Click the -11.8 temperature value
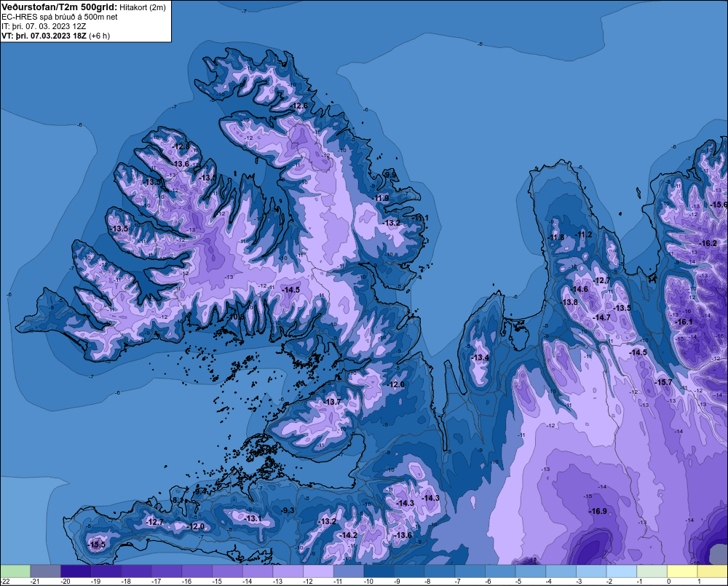Image resolution: width=728 pixels, height=586 pixels. tap(555, 237)
